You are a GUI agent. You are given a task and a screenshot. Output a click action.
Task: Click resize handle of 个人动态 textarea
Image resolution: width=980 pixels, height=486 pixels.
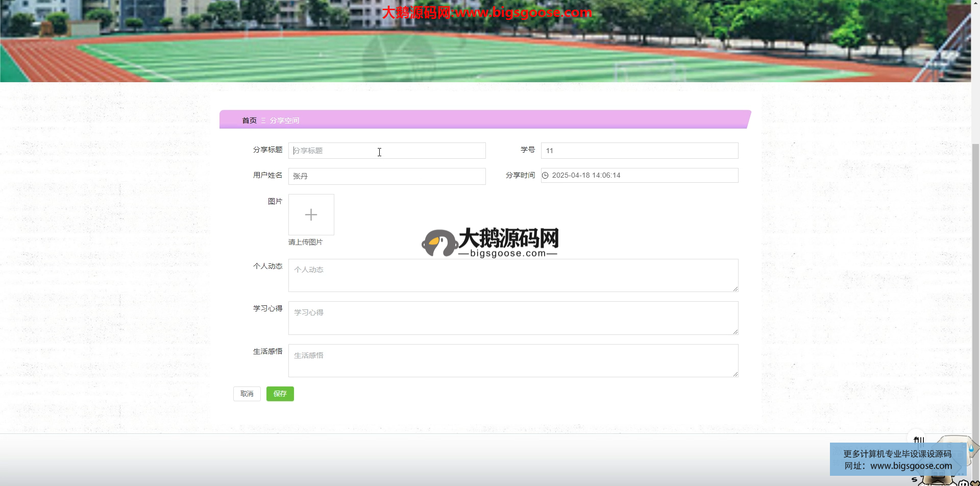(x=735, y=289)
